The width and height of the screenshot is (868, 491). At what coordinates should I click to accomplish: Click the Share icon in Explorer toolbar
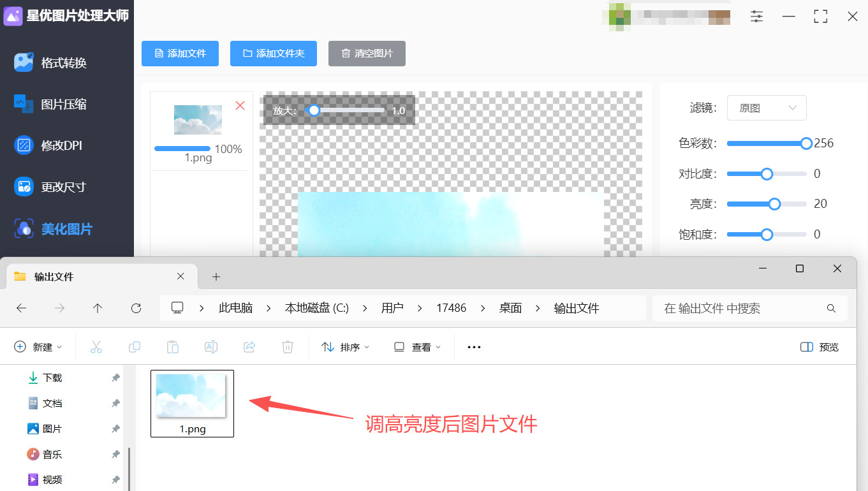click(x=249, y=347)
